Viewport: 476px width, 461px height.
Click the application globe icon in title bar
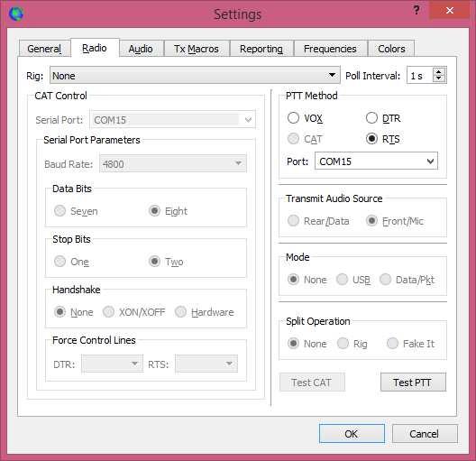(x=16, y=14)
